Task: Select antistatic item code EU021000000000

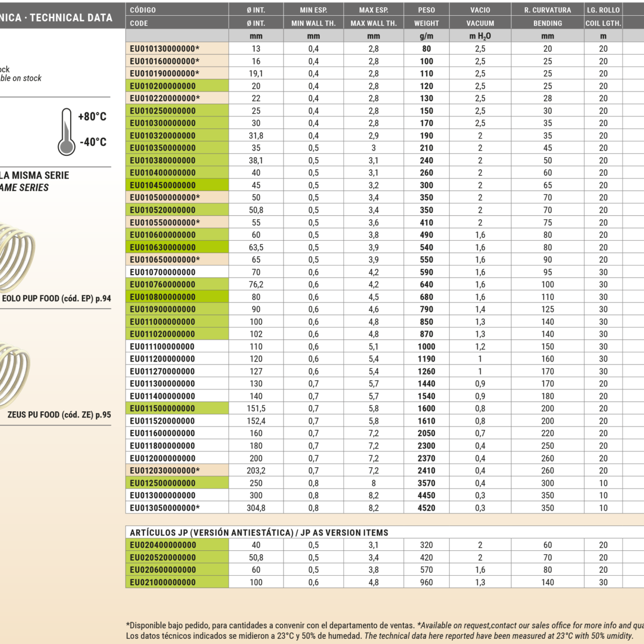Action: point(163,582)
